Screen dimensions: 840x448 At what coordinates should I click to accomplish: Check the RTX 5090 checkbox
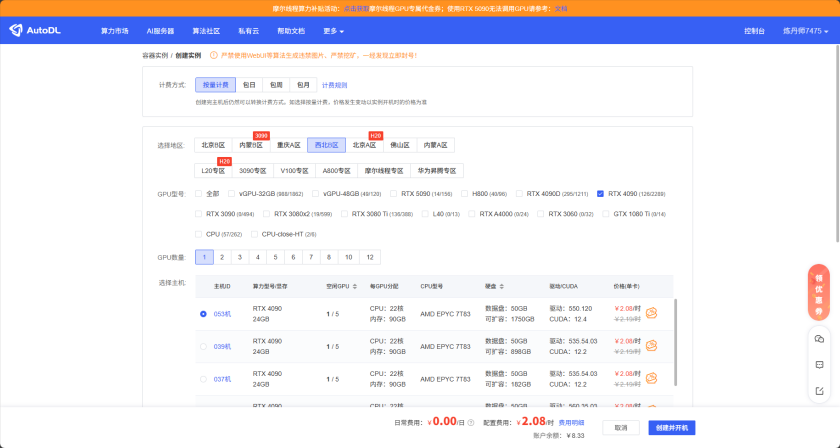[x=393, y=193]
